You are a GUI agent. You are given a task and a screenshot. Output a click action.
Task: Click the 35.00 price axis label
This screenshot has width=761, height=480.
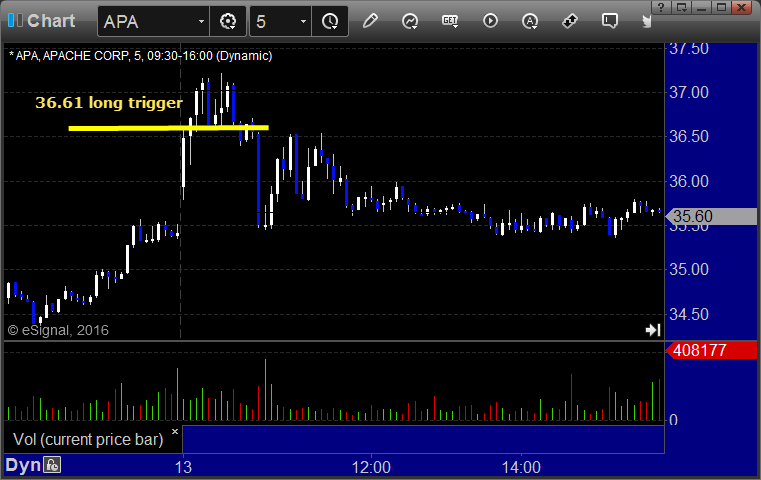(689, 269)
